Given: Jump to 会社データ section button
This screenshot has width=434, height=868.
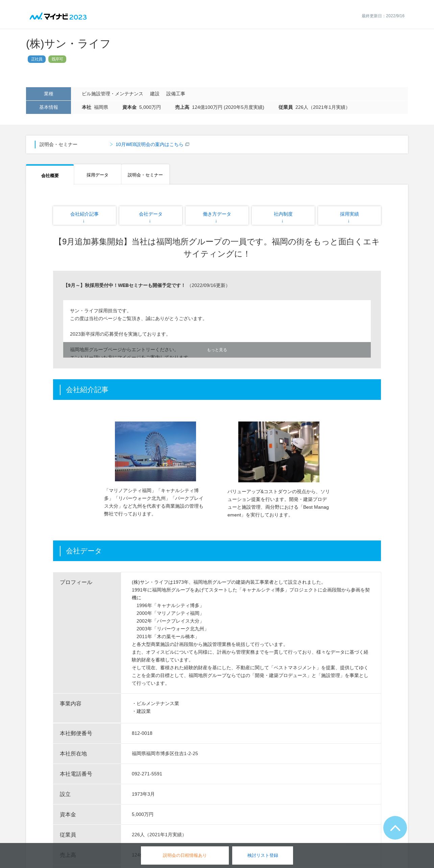Looking at the screenshot, I should [151, 215].
